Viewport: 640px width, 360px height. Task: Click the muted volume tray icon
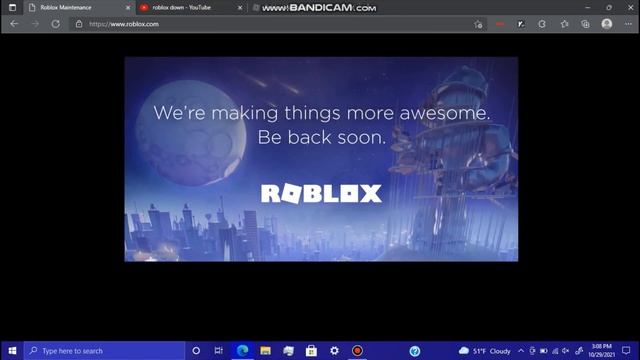[566, 351]
